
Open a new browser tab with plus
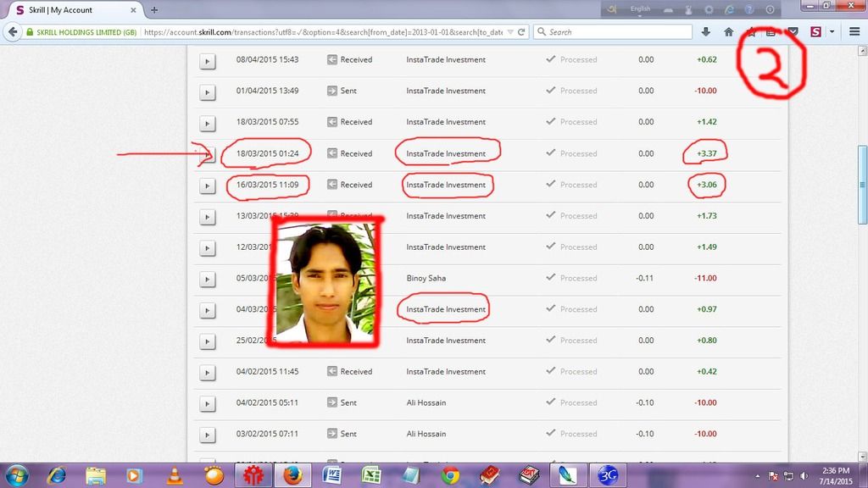pyautogui.click(x=154, y=10)
